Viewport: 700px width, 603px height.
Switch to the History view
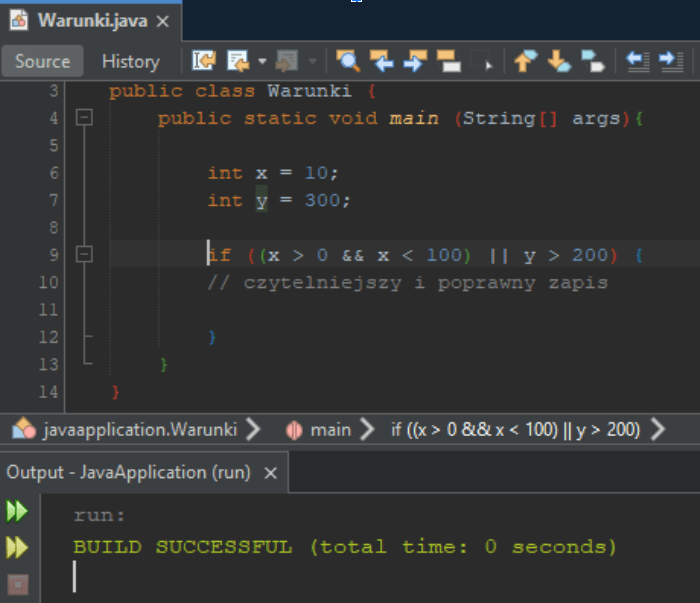pyautogui.click(x=130, y=61)
